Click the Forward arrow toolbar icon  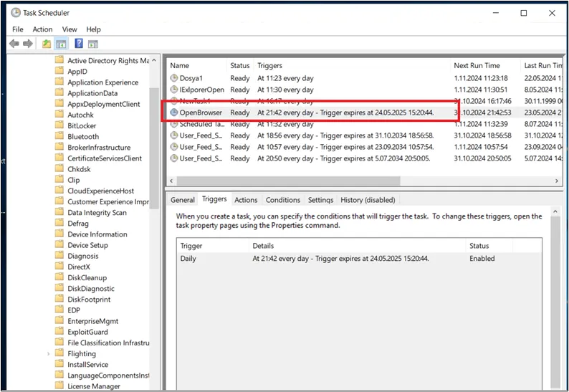[x=27, y=44]
